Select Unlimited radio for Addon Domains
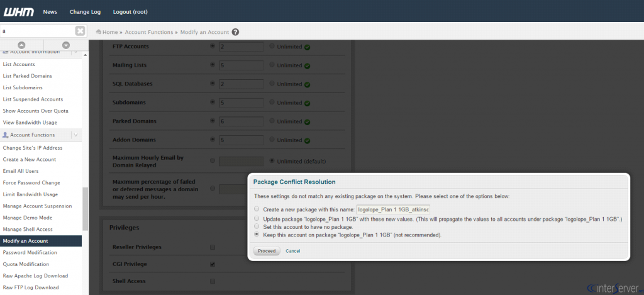This screenshot has width=644, height=295. (272, 140)
